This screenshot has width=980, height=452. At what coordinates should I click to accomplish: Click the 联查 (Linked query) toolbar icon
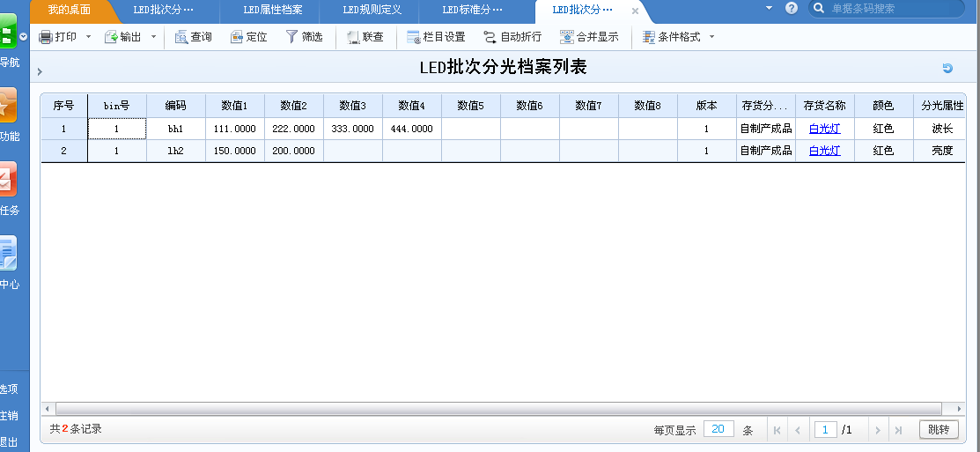click(354, 37)
